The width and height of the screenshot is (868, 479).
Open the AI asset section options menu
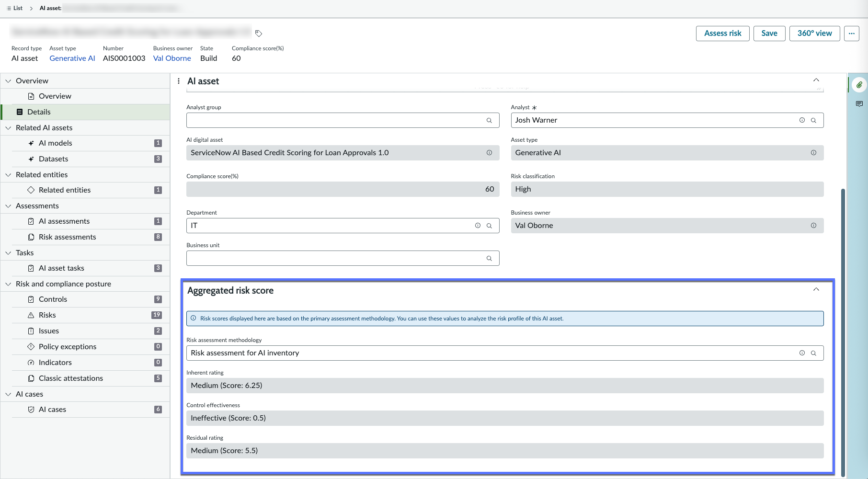pos(179,81)
